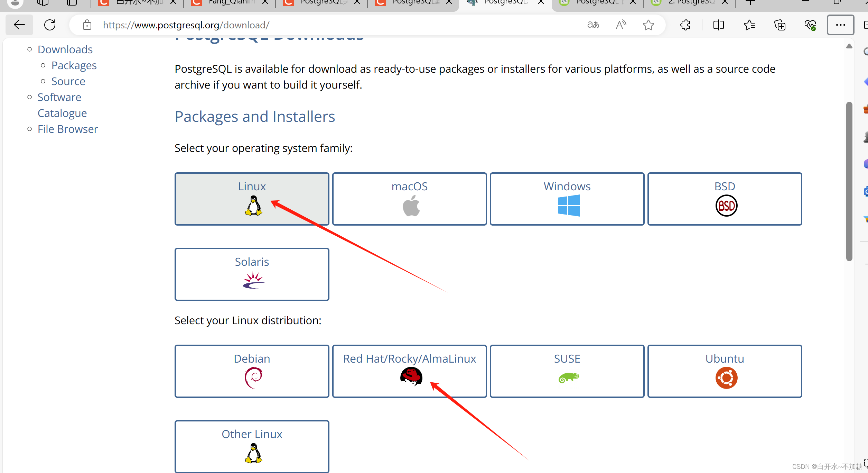Choose Red Hat/Rocky/AlmaLinux distribution
The image size is (868, 473).
409,371
